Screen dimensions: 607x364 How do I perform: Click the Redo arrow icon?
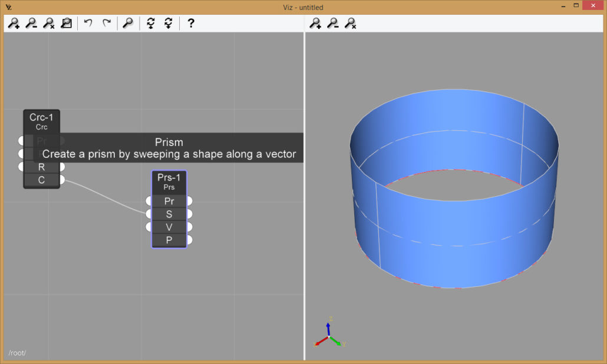click(106, 23)
